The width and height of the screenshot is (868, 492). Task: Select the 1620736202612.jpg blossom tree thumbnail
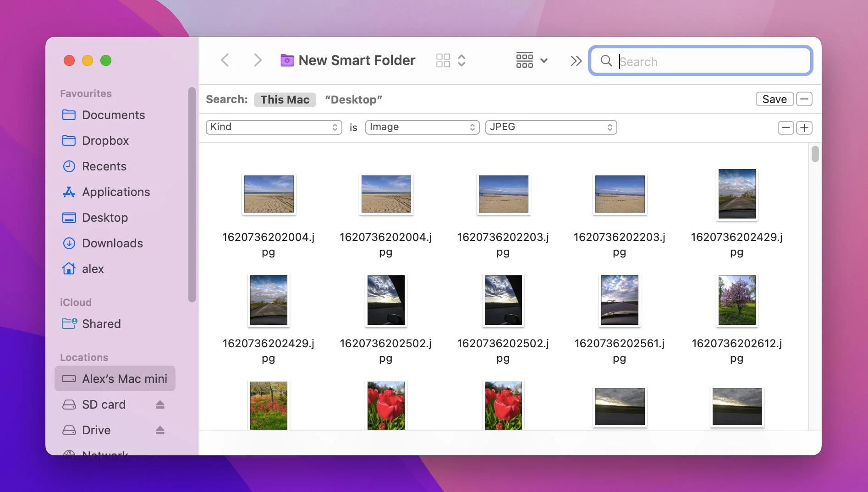tap(736, 301)
